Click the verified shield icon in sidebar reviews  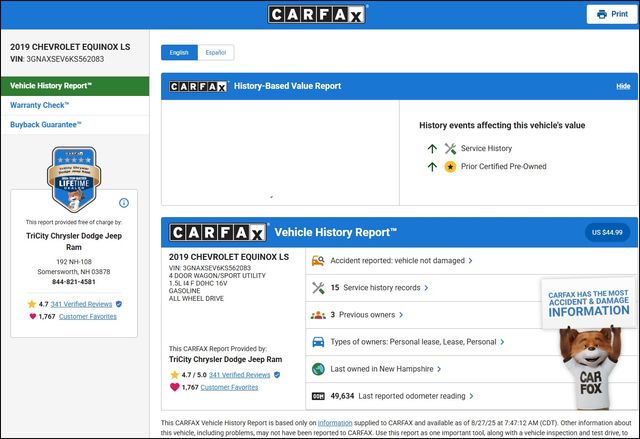click(119, 304)
